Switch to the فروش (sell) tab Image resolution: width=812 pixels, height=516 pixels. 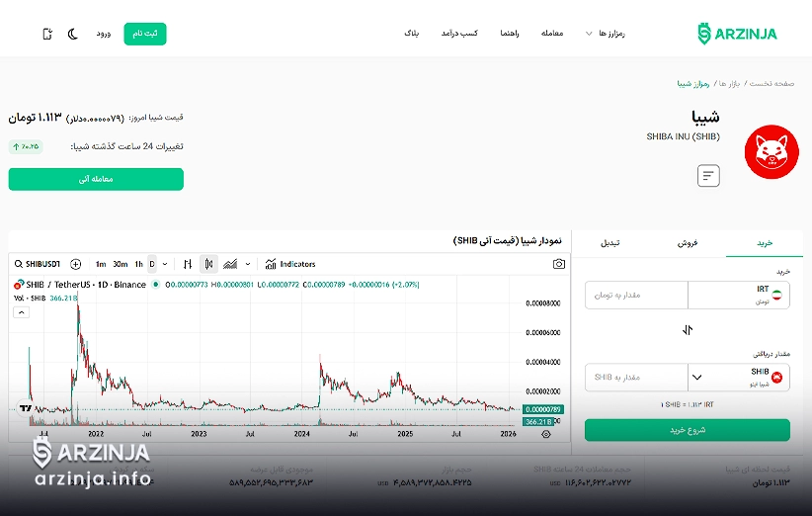688,242
